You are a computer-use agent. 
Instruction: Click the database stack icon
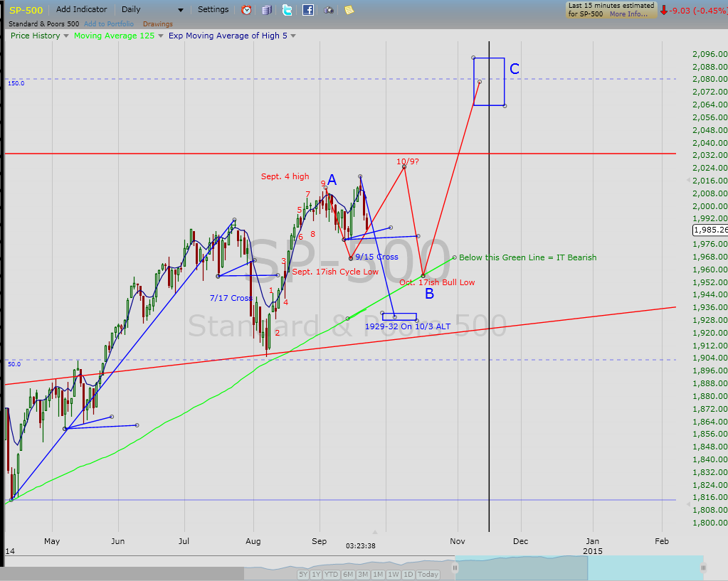point(266,10)
